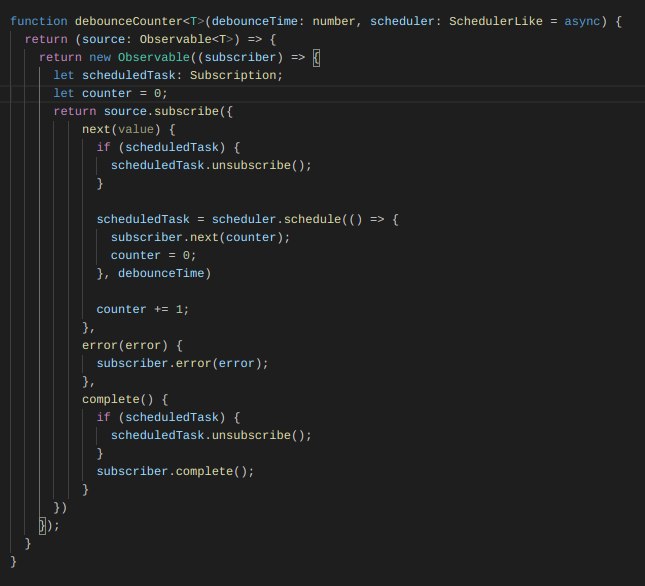Click the 'let counter = 0;' line
The width and height of the screenshot is (645, 586).
coord(110,93)
